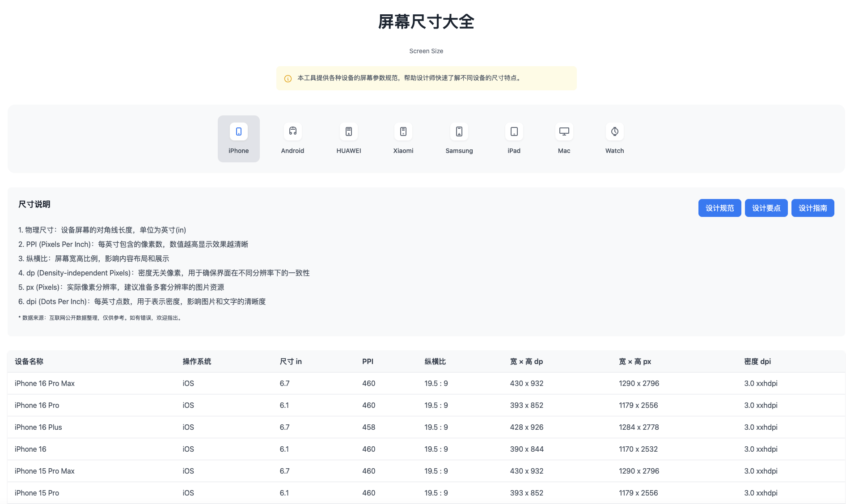Click the 物理尺寸 explanation line
The image size is (846, 504).
pos(102,230)
